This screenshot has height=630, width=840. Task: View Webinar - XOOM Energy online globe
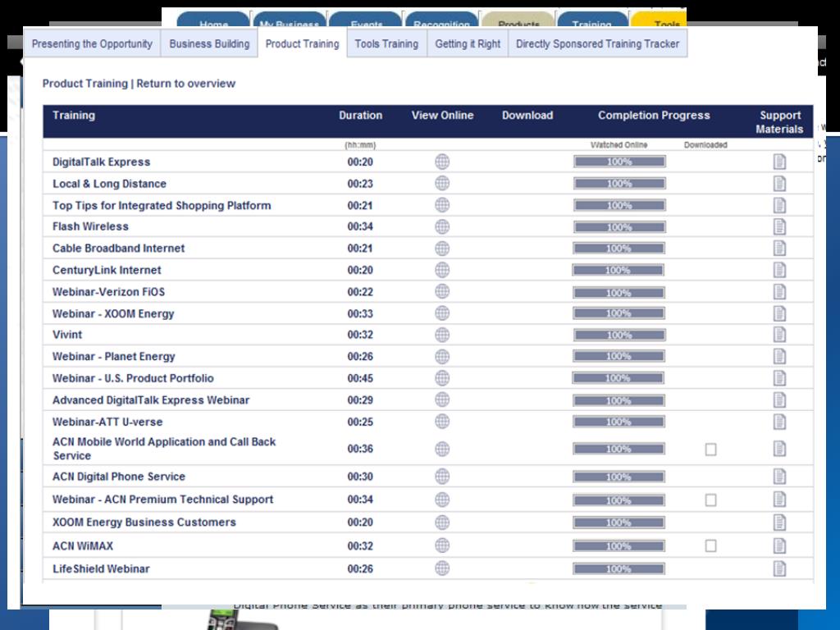pyautogui.click(x=442, y=313)
